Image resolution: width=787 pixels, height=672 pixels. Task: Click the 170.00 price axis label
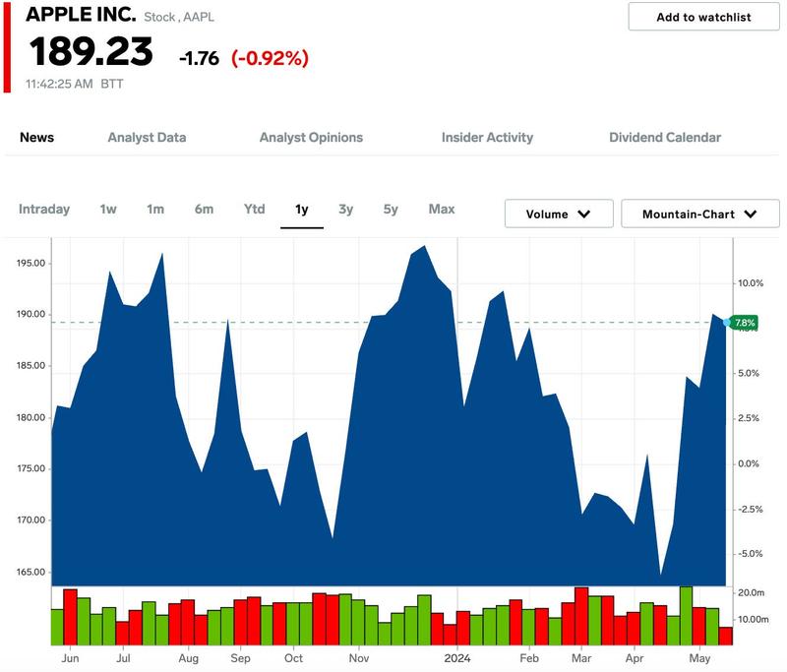coord(30,519)
